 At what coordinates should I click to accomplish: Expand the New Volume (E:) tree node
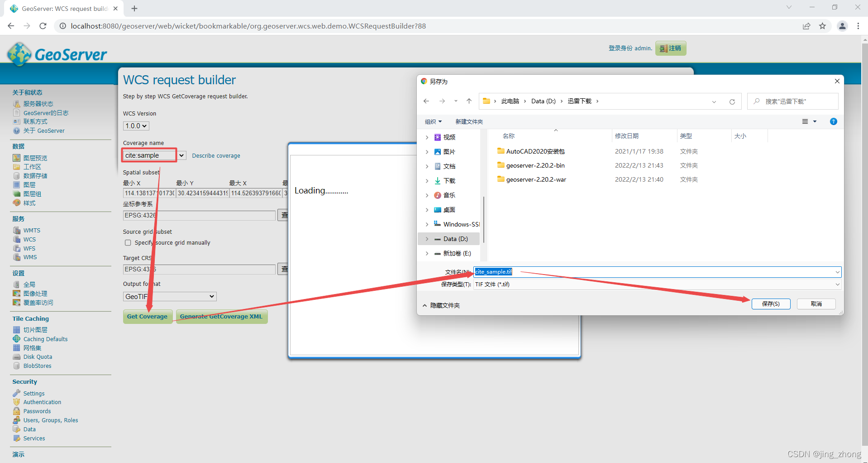click(x=427, y=253)
